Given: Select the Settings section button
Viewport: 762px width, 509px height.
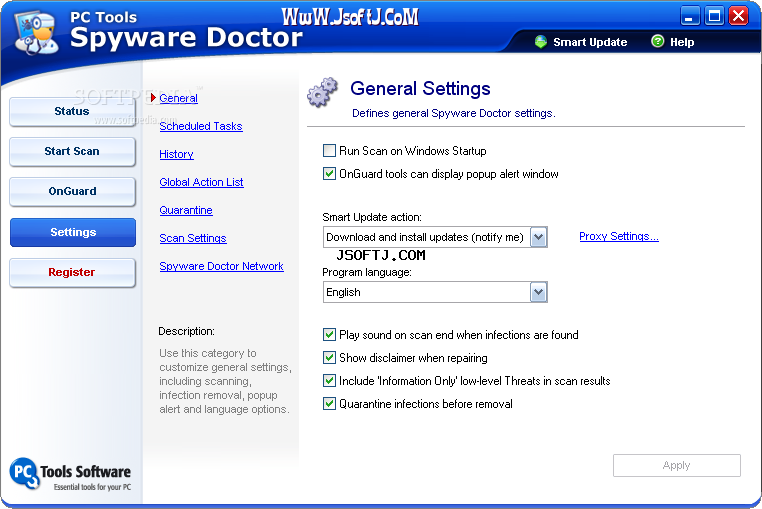Looking at the screenshot, I should click(x=72, y=232).
